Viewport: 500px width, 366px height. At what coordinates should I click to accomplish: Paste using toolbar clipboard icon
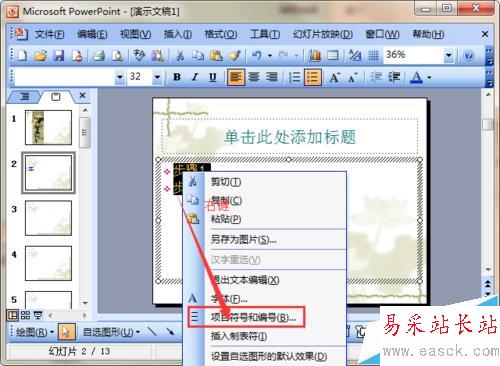pos(216,55)
